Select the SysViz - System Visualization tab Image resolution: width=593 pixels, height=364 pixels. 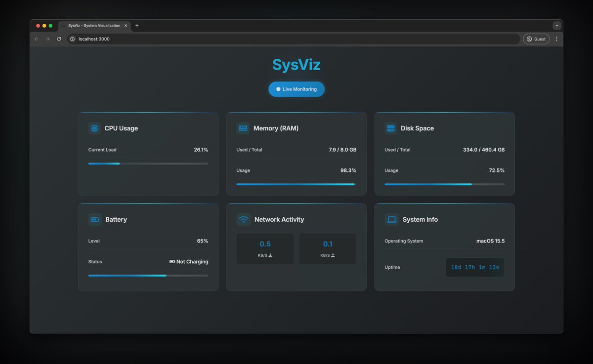pyautogui.click(x=94, y=26)
